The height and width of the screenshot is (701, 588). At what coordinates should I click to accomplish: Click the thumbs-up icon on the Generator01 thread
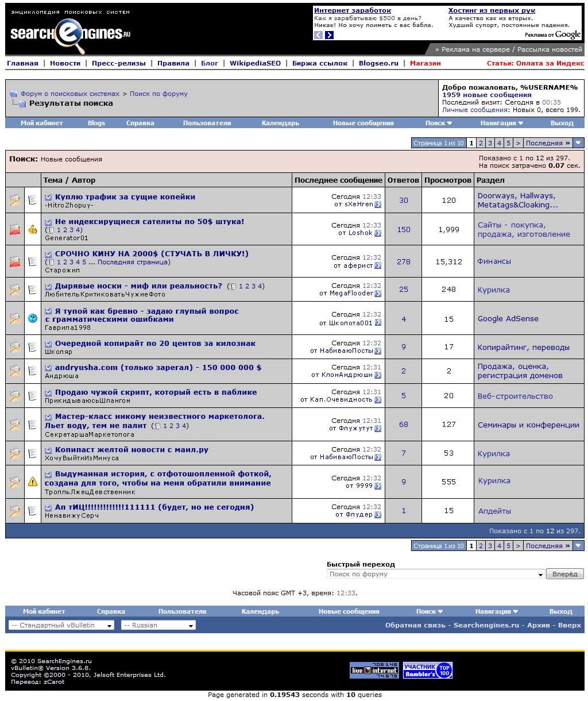coord(33,229)
